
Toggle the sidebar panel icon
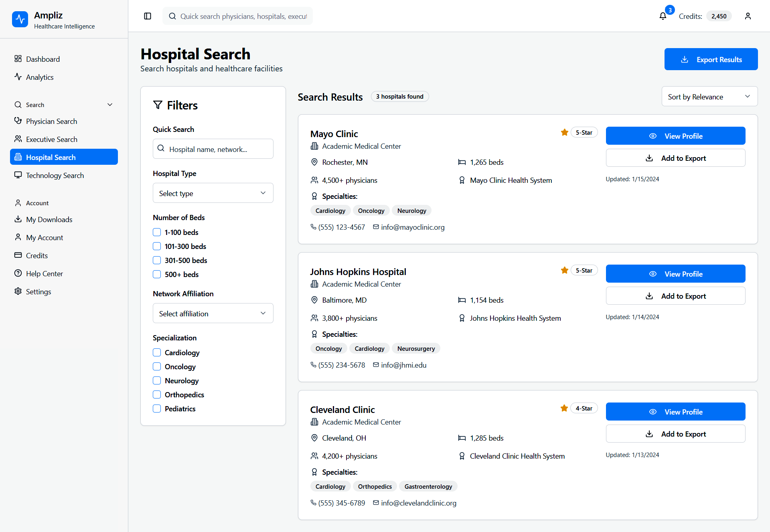148,16
